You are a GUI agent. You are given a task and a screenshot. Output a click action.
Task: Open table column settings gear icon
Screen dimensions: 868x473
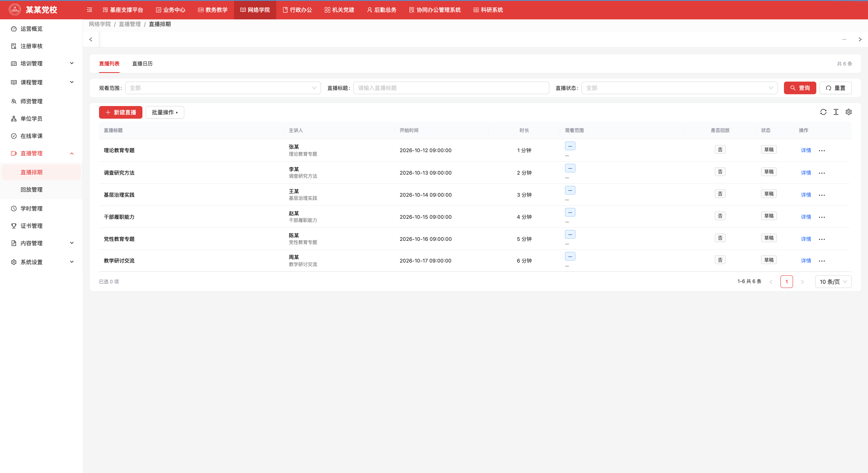coord(849,112)
